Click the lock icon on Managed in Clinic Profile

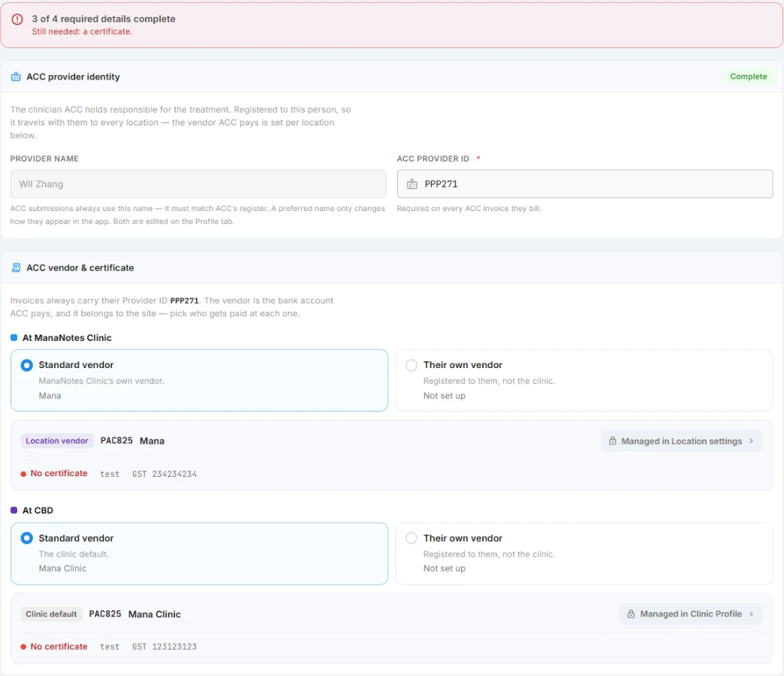tap(631, 614)
